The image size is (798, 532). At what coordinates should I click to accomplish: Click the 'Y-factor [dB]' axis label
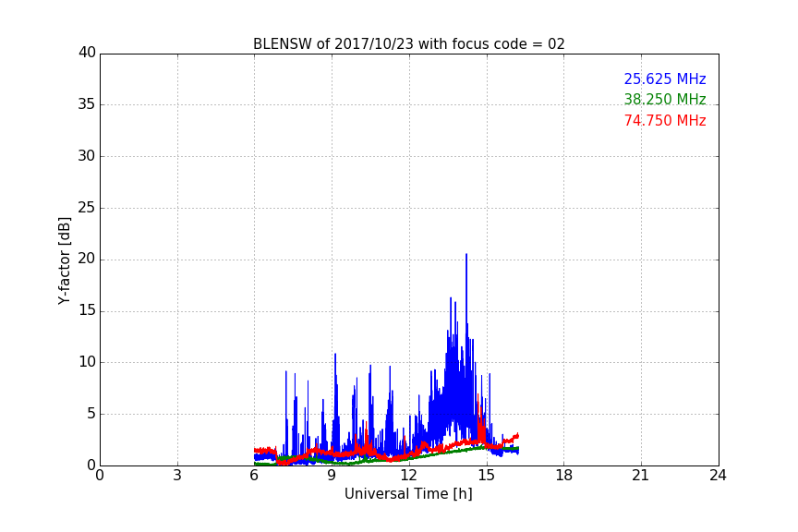pos(64,260)
